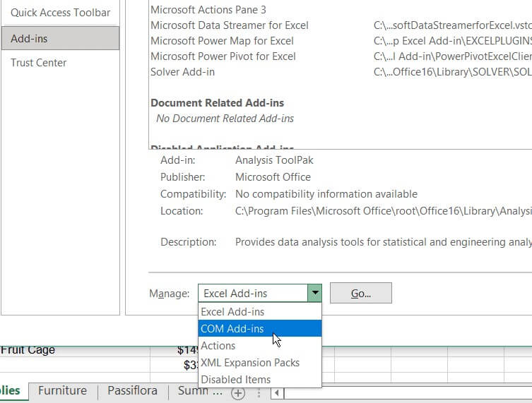Select the Solver Add-in row
532x403 pixels.
pos(182,72)
